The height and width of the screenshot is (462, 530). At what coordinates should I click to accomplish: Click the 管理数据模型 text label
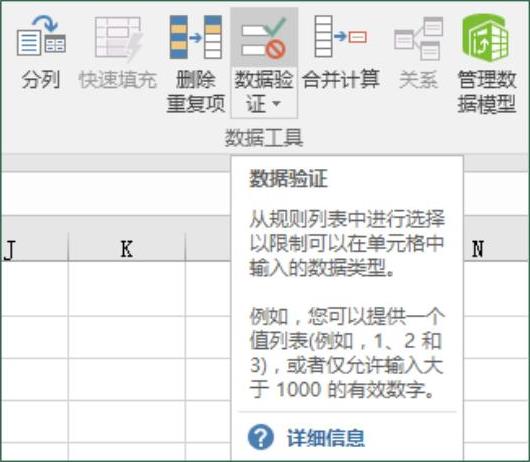click(x=487, y=91)
